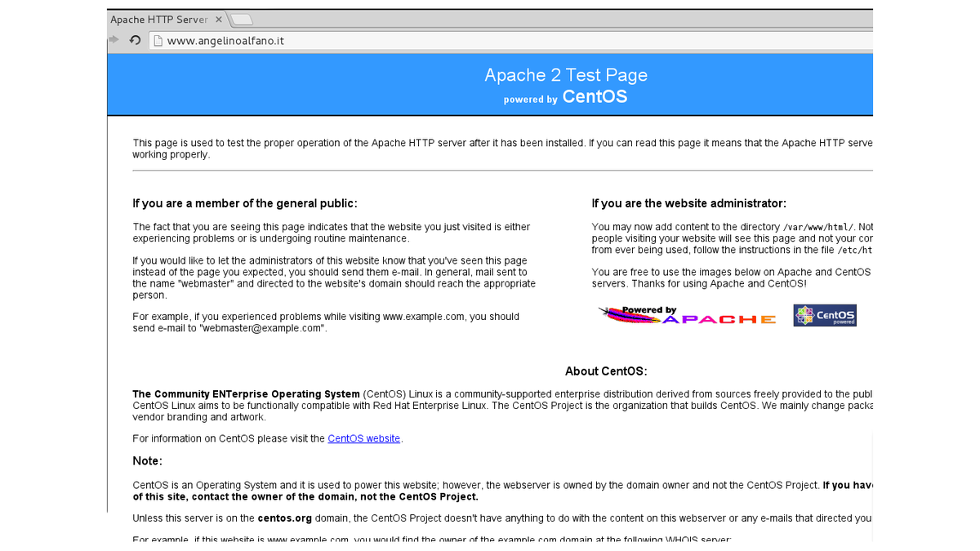Select the Apache HTTP Server tab
This screenshot has height=551, width=980.
point(167,20)
